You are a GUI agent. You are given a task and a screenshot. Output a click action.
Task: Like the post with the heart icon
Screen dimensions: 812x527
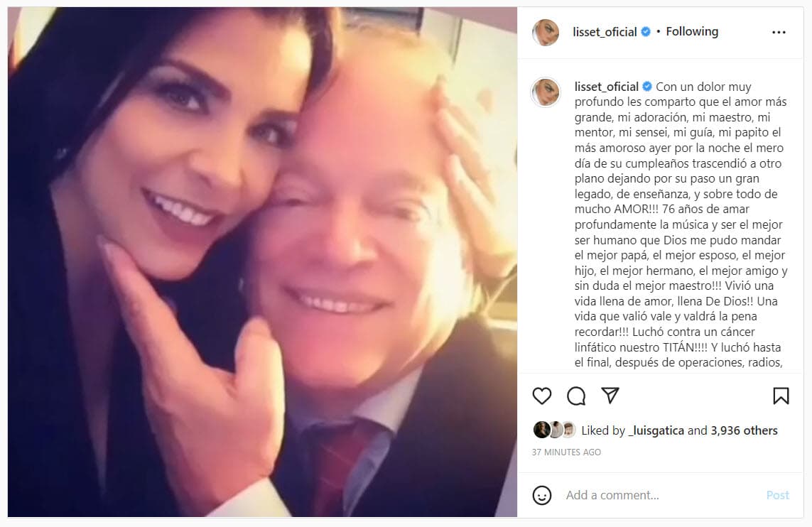(541, 396)
